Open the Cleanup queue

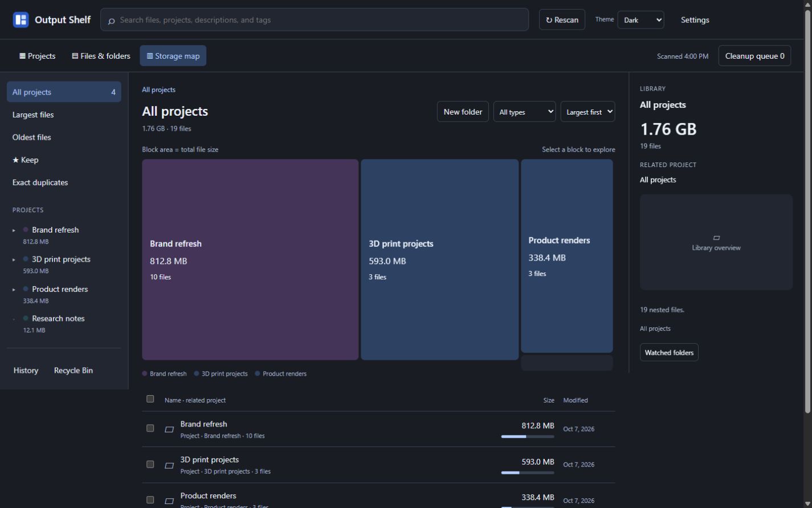click(x=754, y=56)
